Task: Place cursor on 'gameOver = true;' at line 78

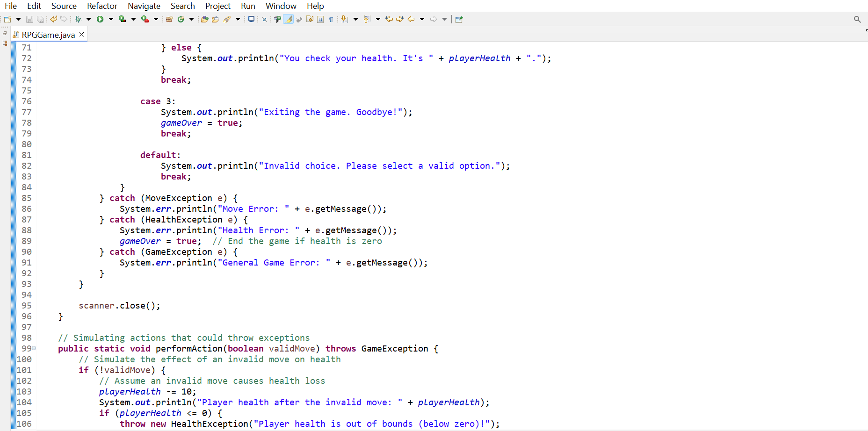Action: (x=202, y=123)
